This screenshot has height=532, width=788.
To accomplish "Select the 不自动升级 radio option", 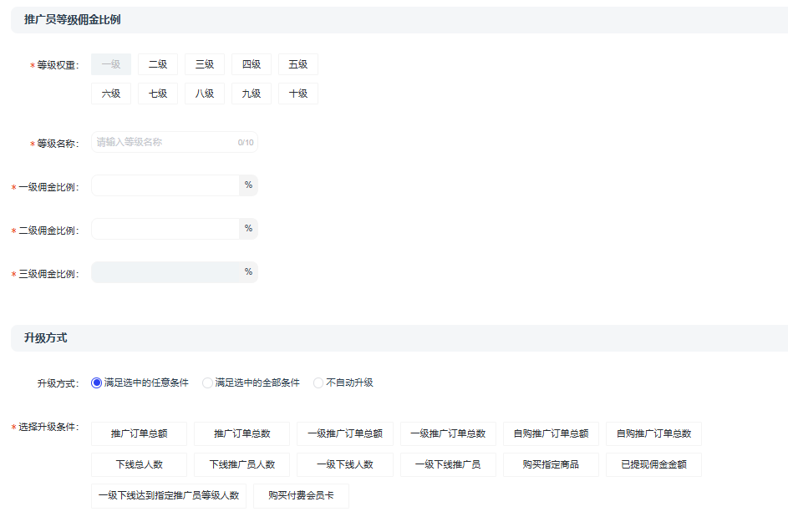I will (x=318, y=383).
